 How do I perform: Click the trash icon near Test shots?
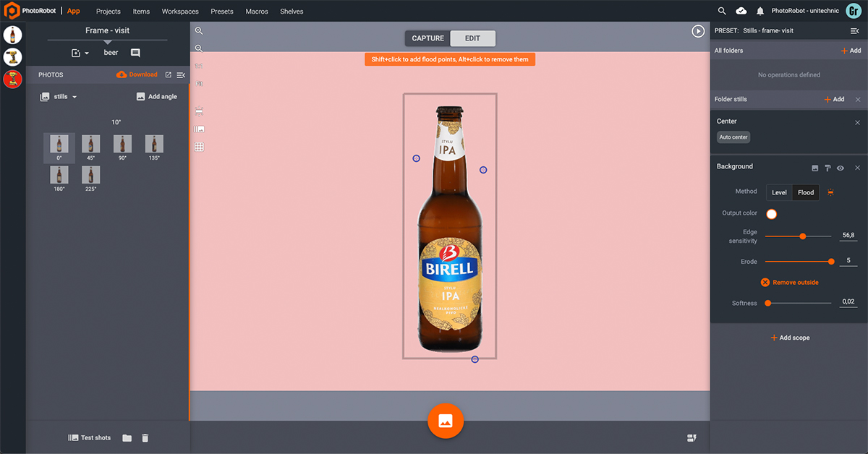(145, 438)
